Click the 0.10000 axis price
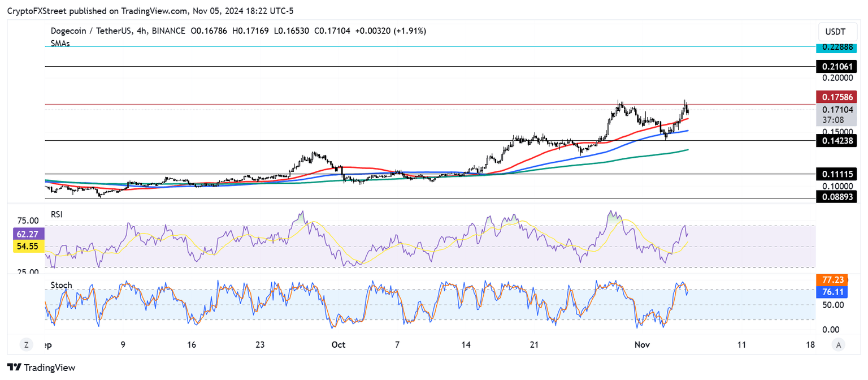 coord(836,185)
